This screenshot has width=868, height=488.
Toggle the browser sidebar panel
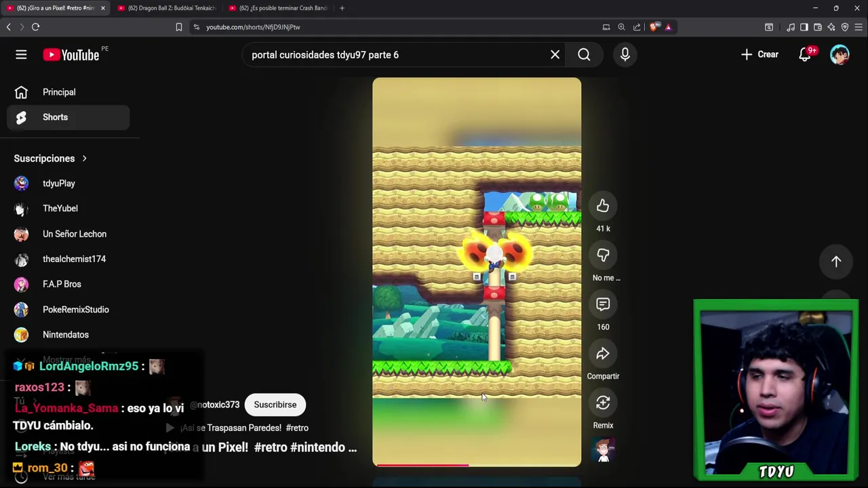click(804, 27)
